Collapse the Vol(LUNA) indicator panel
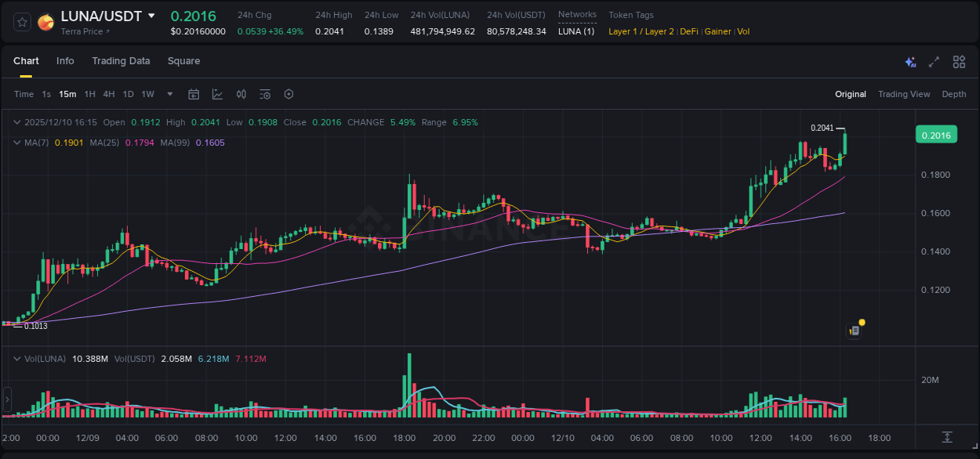This screenshot has width=980, height=459. (x=17, y=358)
